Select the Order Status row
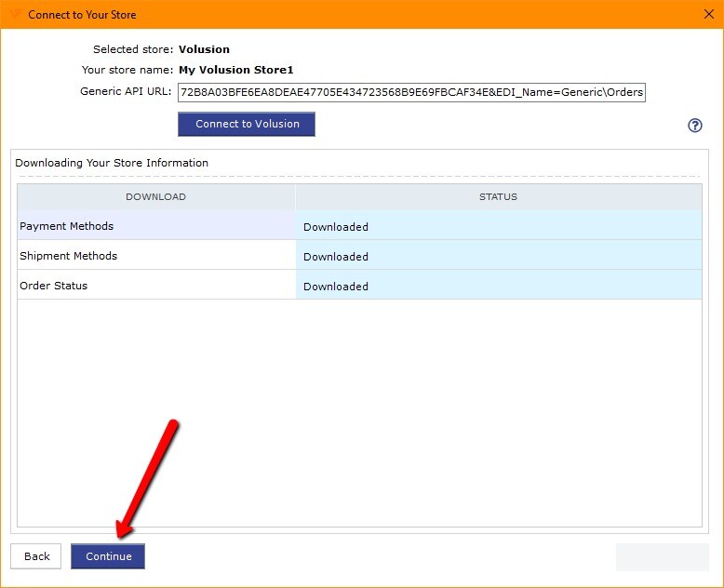The image size is (724, 588). click(x=359, y=285)
